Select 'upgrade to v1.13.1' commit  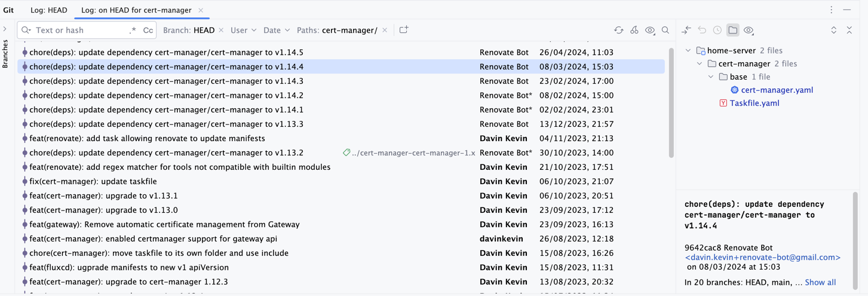tap(341, 196)
